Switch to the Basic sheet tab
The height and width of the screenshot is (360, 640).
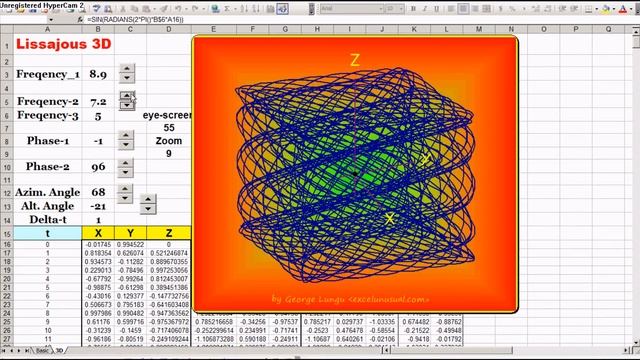coord(42,351)
